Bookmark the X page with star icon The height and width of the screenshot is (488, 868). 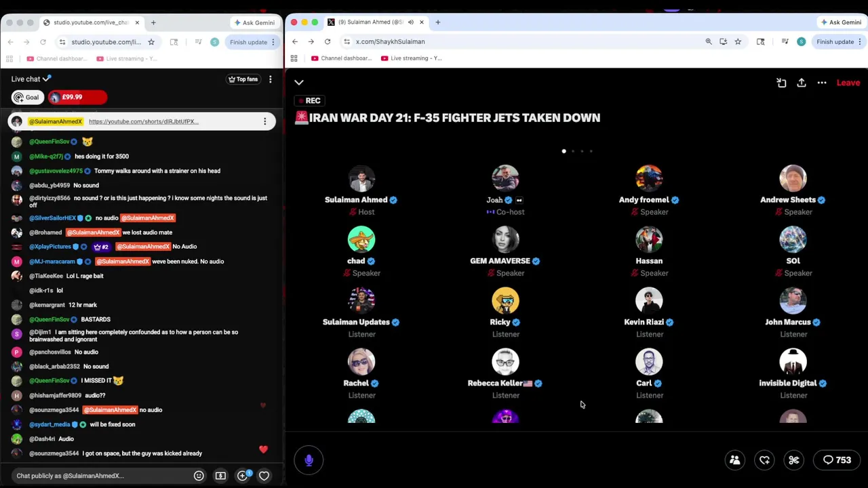(738, 42)
